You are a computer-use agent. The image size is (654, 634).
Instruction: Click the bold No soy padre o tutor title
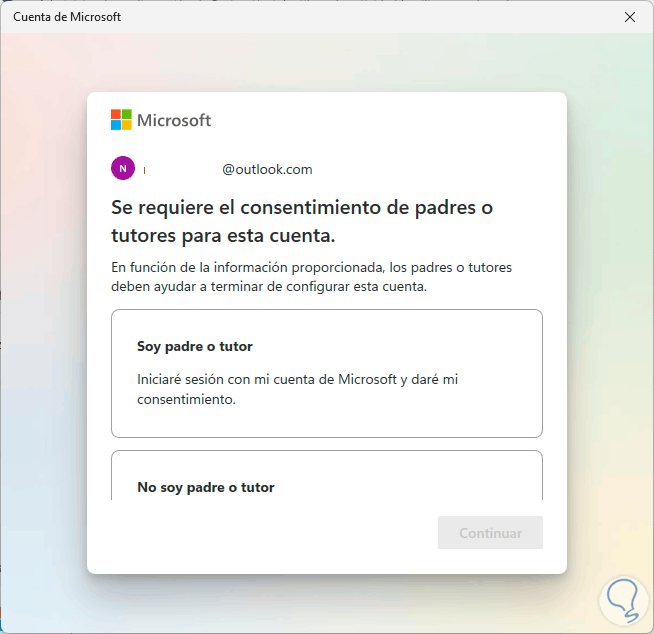coord(206,488)
